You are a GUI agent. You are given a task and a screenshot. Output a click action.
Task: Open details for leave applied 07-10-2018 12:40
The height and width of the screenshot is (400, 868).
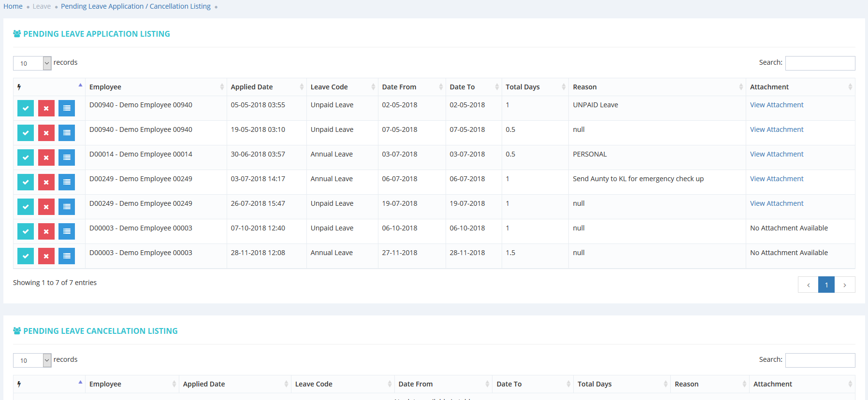click(67, 231)
